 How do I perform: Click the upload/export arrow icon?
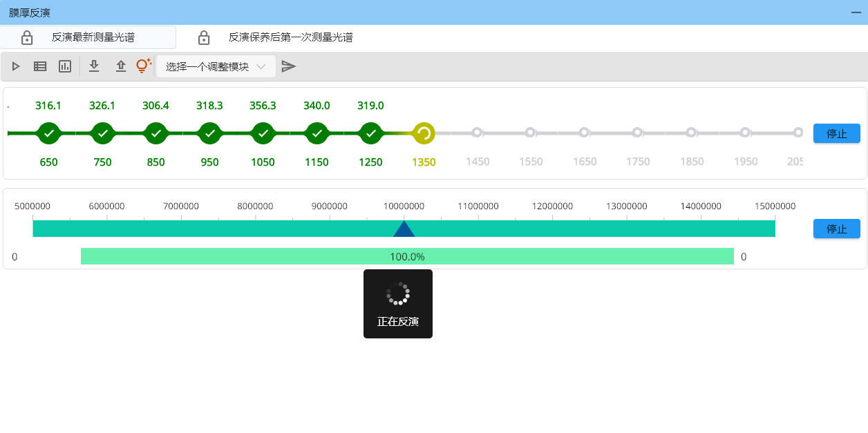[x=121, y=66]
